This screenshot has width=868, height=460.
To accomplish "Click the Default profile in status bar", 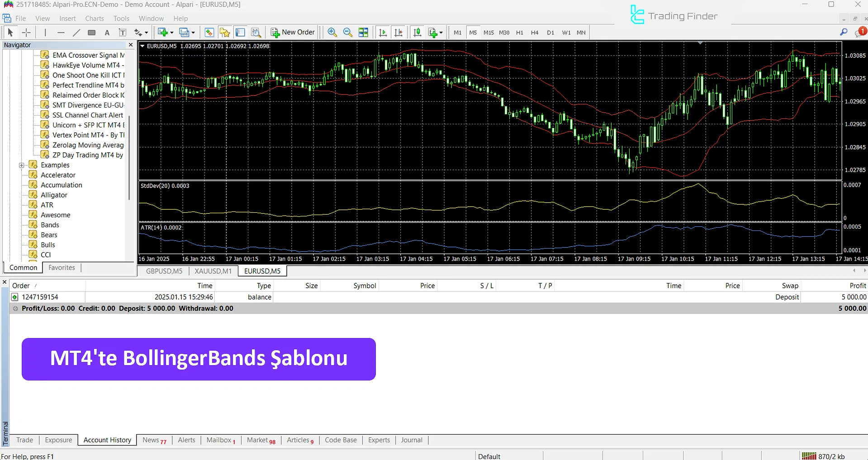I will [x=489, y=456].
